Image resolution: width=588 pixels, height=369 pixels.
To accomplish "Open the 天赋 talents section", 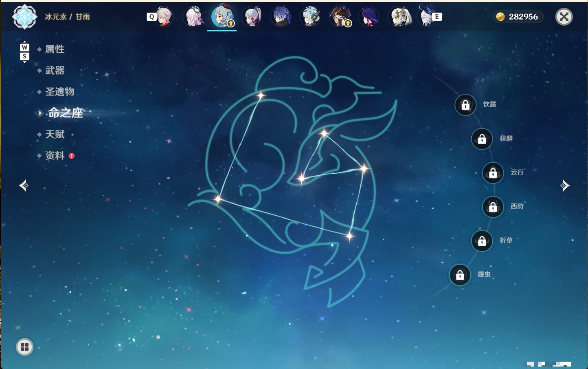I will point(55,134).
